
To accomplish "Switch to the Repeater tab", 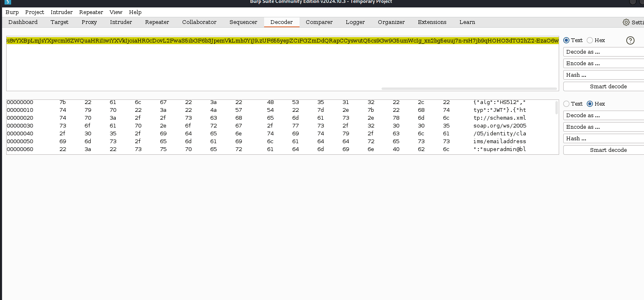I will click(x=157, y=22).
